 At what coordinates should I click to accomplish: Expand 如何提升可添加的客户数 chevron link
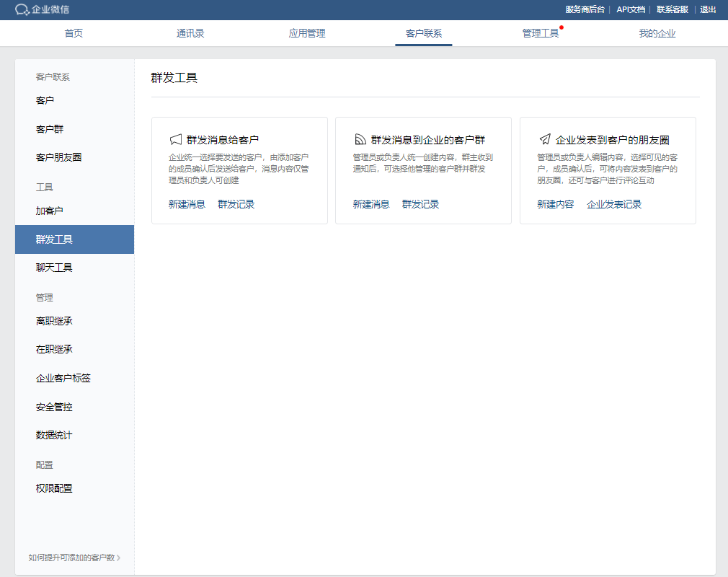[x=74, y=558]
